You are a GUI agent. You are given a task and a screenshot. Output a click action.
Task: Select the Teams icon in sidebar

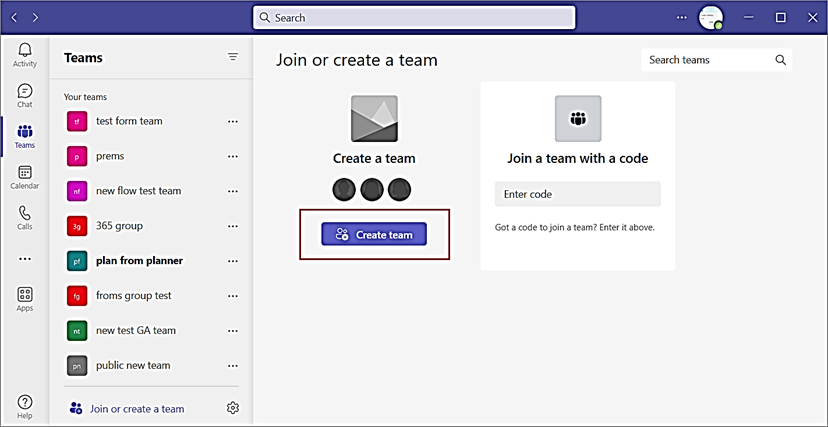(x=25, y=136)
